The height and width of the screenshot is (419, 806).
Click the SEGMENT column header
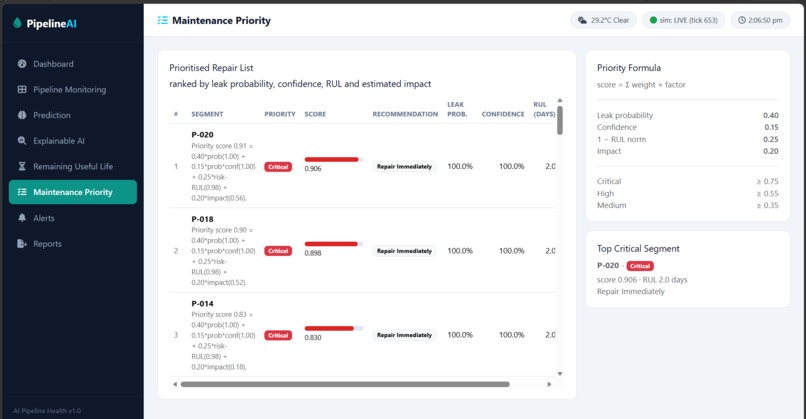pos(207,114)
